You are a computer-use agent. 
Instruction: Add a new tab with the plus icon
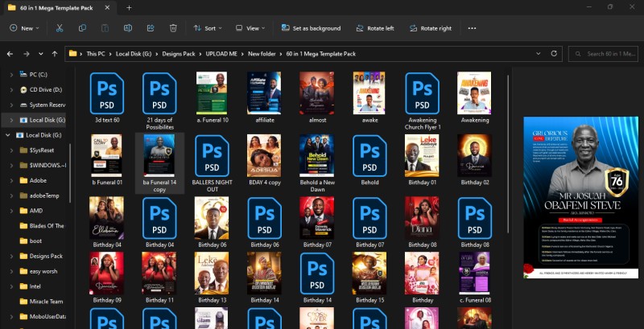pyautogui.click(x=129, y=7)
